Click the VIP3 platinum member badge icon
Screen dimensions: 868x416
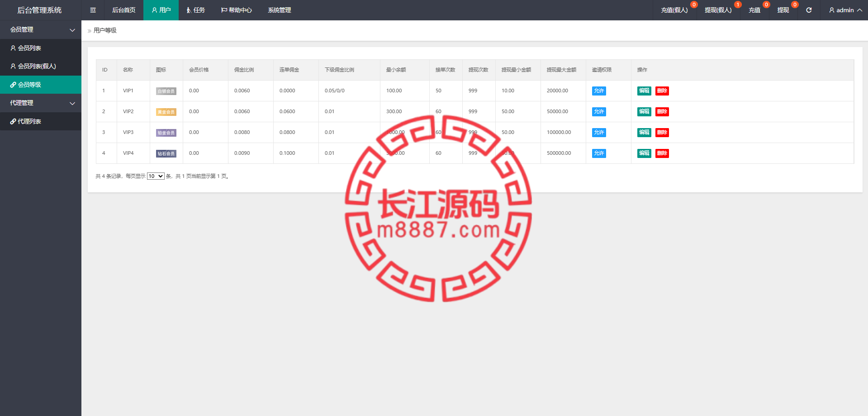click(166, 133)
